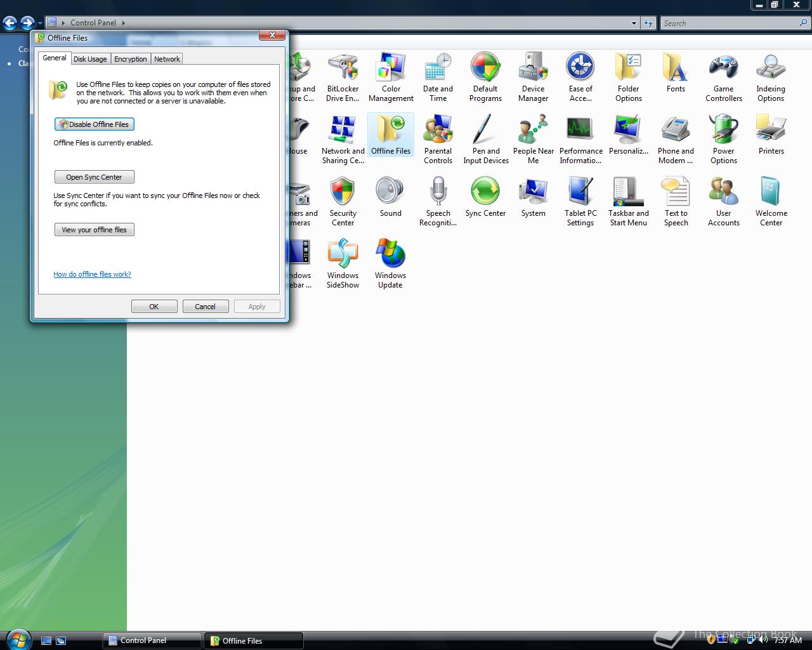Viewport: 812px width, 650px height.
Task: Open Personalization icon
Action: coord(629,135)
